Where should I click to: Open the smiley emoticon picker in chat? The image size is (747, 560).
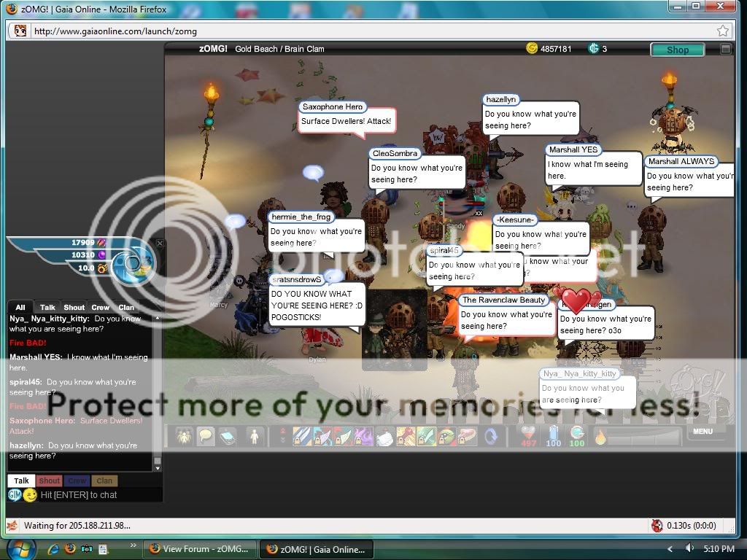(x=30, y=495)
